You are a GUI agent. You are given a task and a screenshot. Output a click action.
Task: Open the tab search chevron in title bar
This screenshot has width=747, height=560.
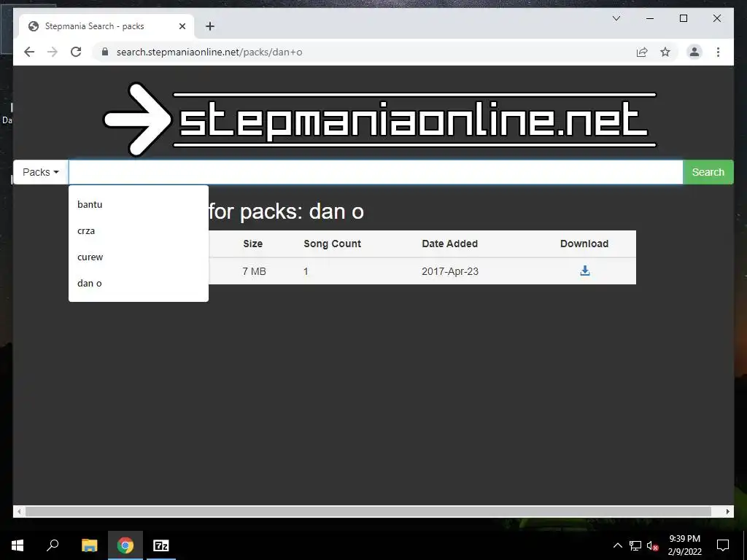click(x=616, y=18)
